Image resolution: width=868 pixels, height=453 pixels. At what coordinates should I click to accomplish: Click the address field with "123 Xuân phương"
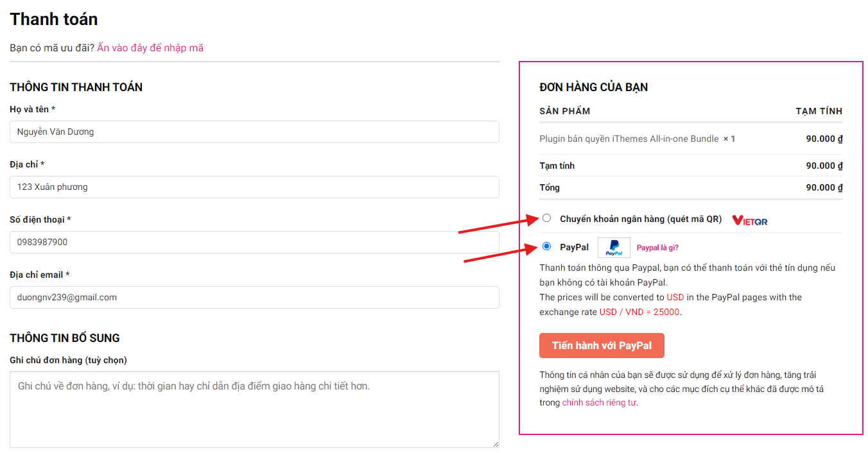click(254, 187)
